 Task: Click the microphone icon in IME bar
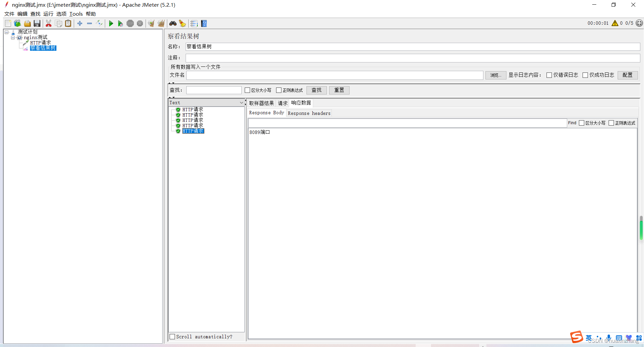[x=609, y=338]
